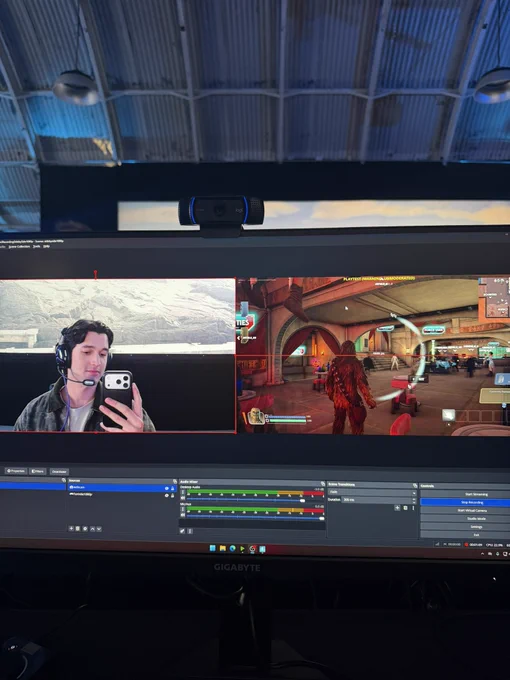Pop out the Scene Transitions dock
510x680 pixels.
(415, 485)
